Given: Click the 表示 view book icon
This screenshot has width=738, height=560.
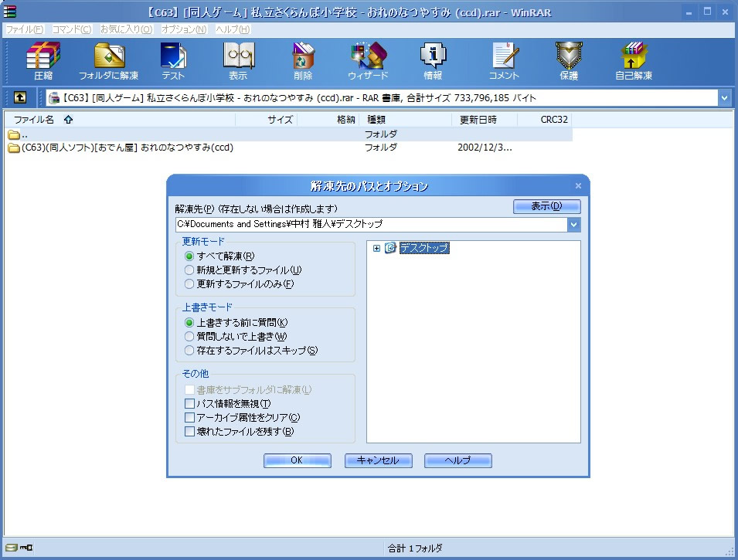Looking at the screenshot, I should tap(239, 56).
